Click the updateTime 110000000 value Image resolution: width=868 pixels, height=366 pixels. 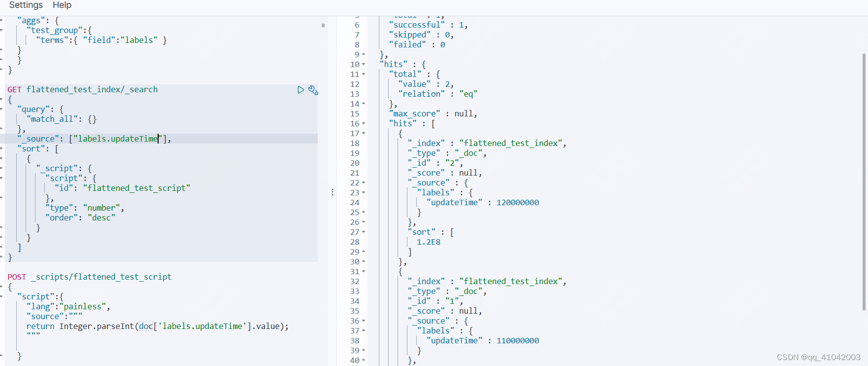518,340
